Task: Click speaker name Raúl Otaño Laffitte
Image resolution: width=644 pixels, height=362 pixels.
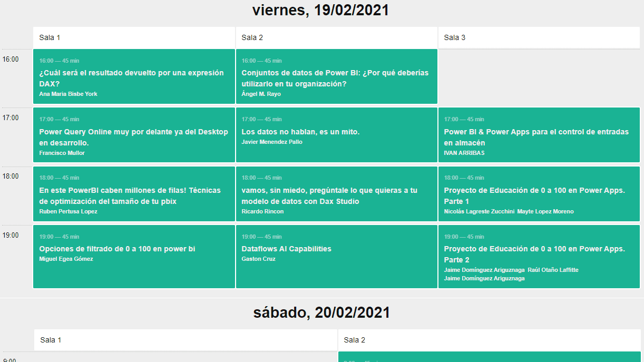Action: click(553, 270)
